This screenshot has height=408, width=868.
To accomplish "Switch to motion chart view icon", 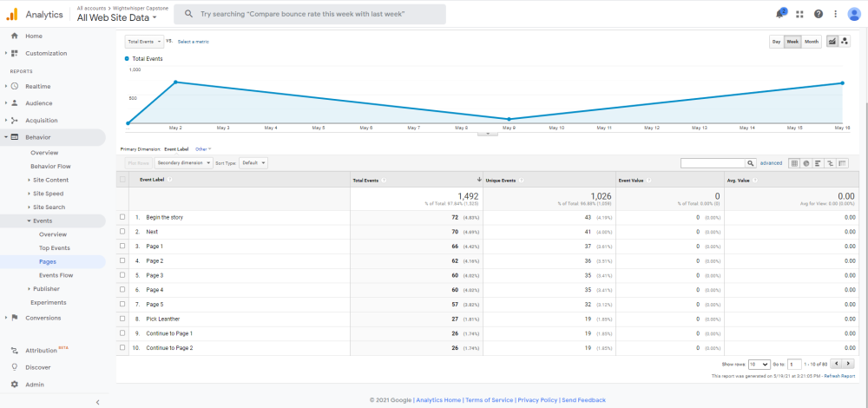I will (x=845, y=42).
